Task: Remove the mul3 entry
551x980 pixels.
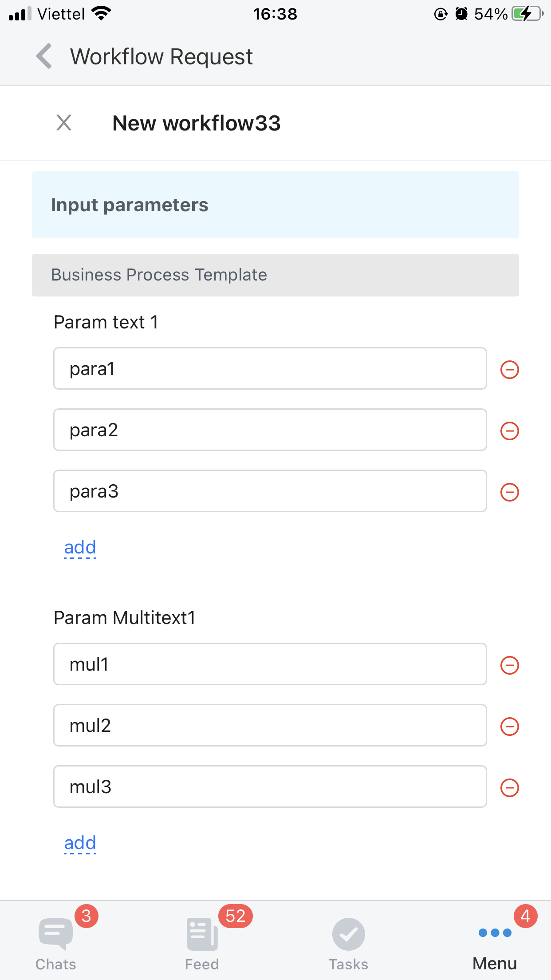Action: (x=509, y=787)
